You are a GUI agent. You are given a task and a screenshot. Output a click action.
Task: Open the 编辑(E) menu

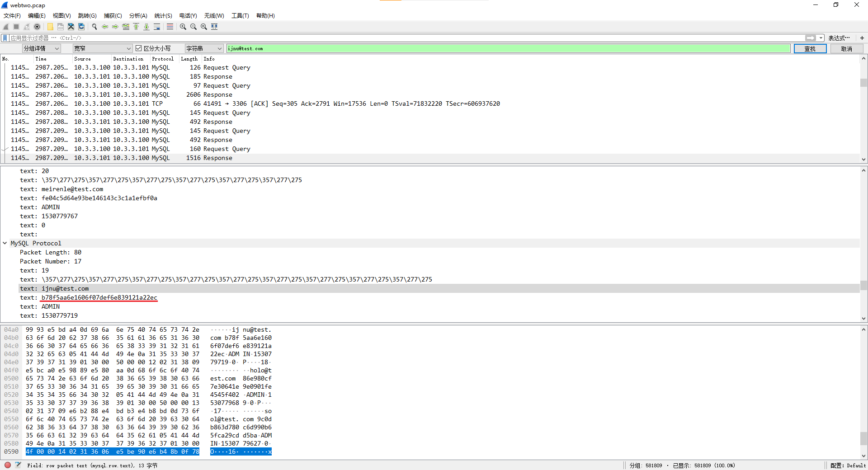coord(37,16)
